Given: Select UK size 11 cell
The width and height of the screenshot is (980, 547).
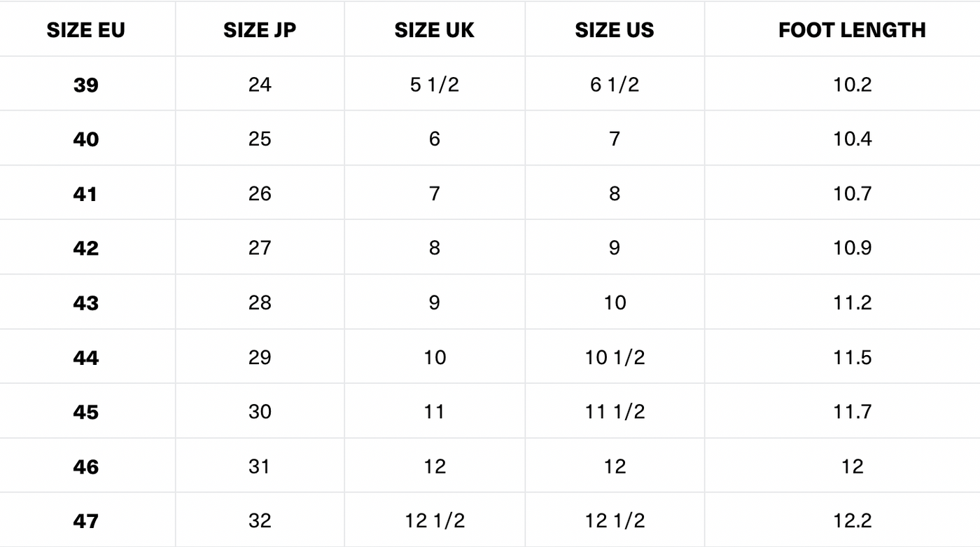Looking at the screenshot, I should pyautogui.click(x=434, y=412).
